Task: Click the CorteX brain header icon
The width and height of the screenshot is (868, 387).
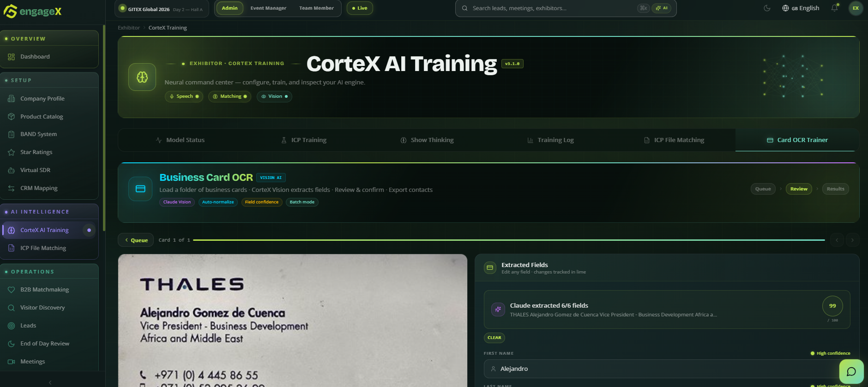Action: pos(142,77)
